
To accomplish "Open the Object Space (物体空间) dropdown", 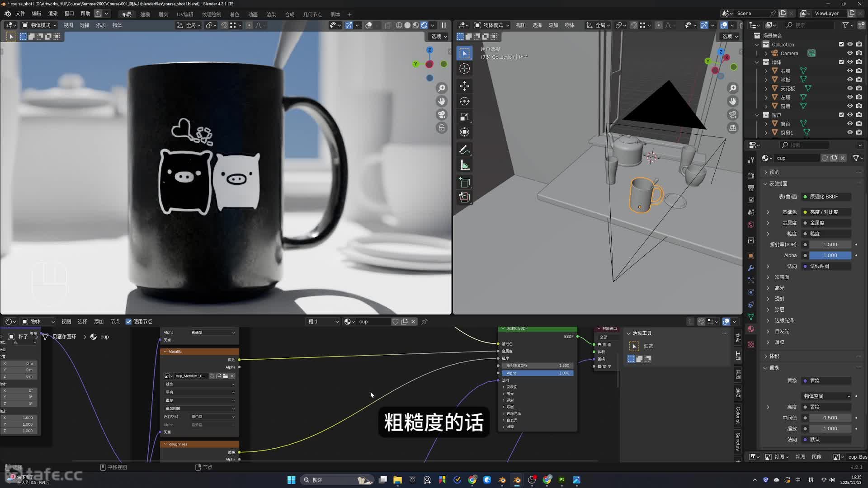I will (827, 396).
